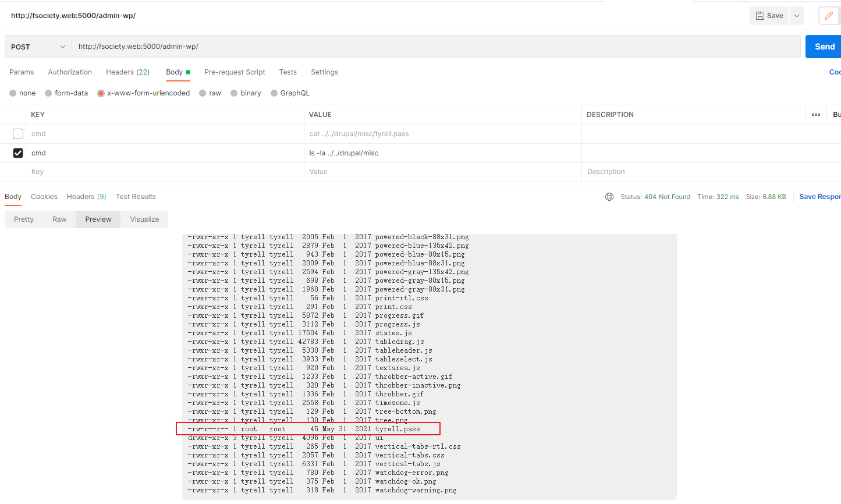Select form-data body type
The width and height of the screenshot is (841, 504).
pyautogui.click(x=48, y=93)
